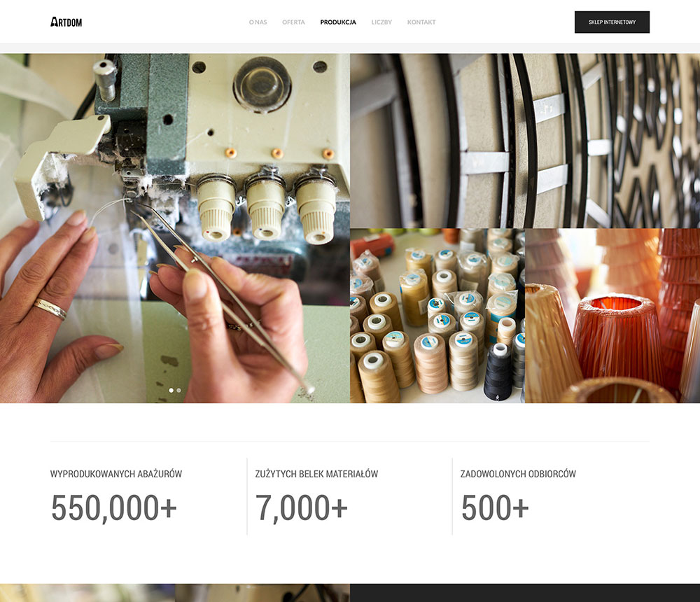Click the 500+ satisfied customers figure
The height and width of the screenshot is (602, 700).
pos(495,507)
